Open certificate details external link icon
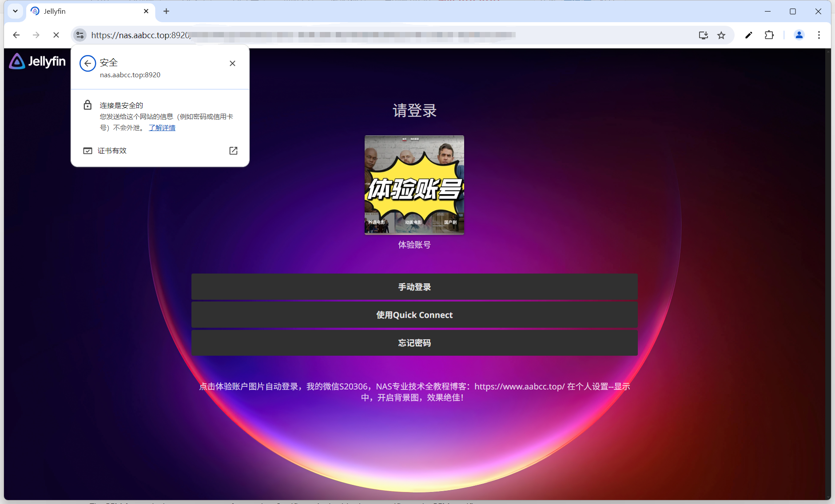 coord(233,151)
